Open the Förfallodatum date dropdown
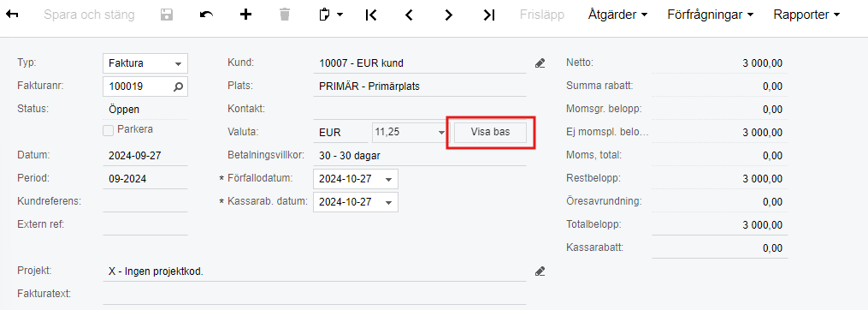This screenshot has height=310, width=868. click(388, 179)
